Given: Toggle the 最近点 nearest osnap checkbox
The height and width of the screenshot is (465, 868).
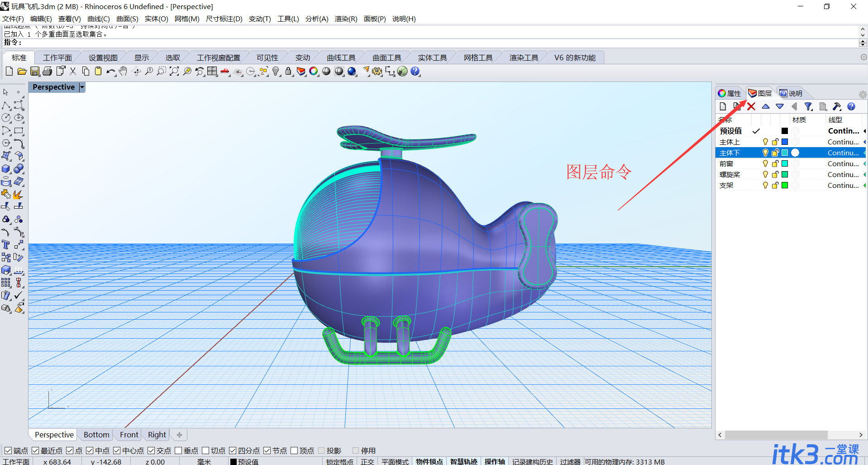Looking at the screenshot, I should (x=35, y=451).
